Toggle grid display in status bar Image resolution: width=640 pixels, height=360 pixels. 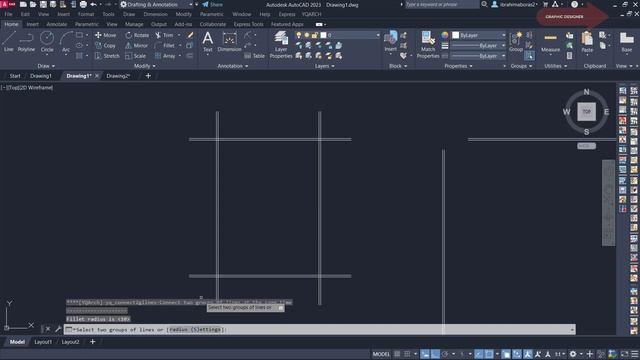397,354
